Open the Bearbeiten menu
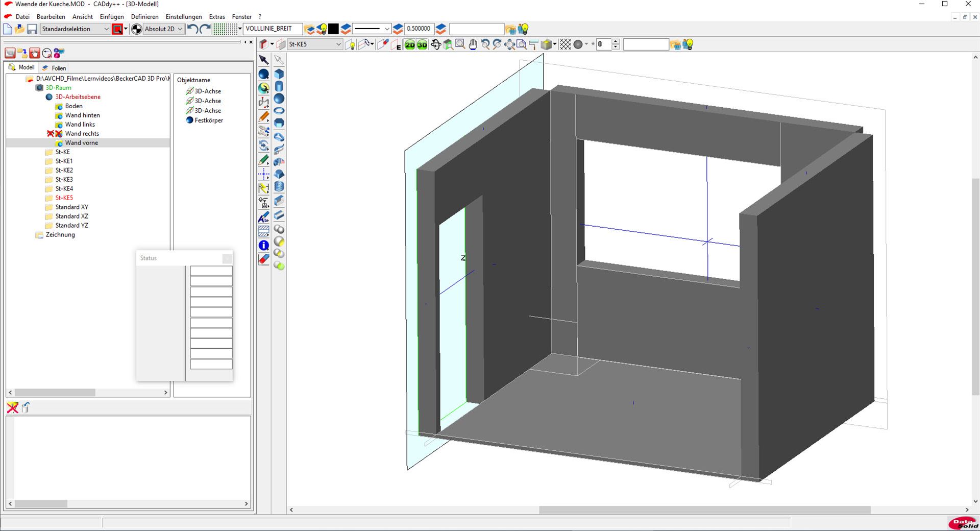This screenshot has width=980, height=531. [51, 17]
